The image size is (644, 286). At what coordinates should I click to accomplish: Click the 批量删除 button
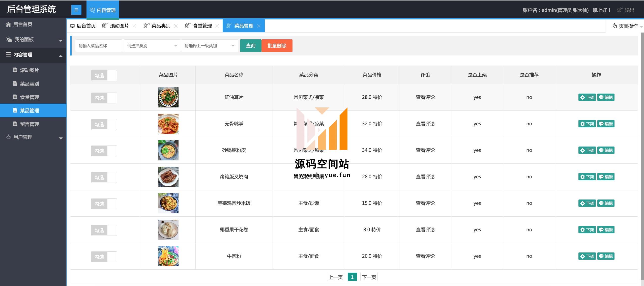point(277,46)
